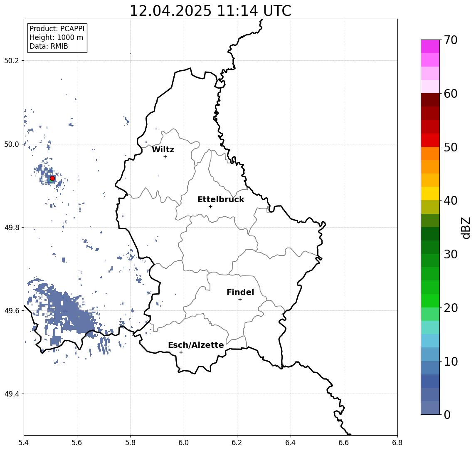
Task: Click the Findel label
Action: [240, 292]
